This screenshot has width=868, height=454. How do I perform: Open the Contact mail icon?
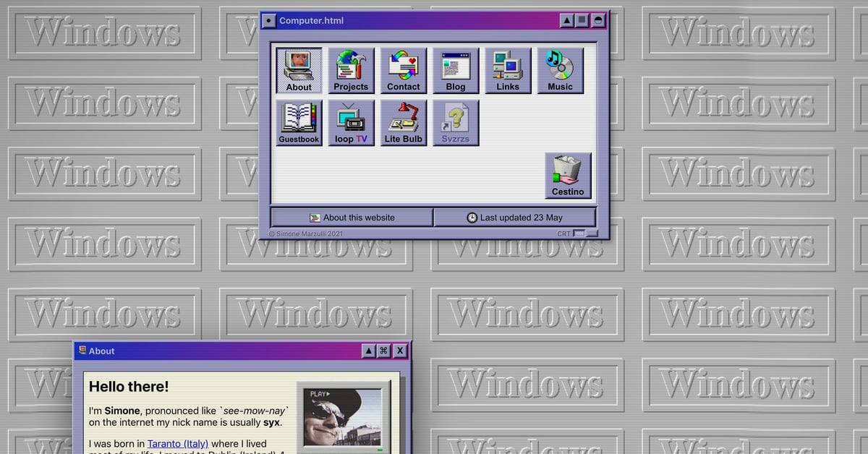[403, 71]
